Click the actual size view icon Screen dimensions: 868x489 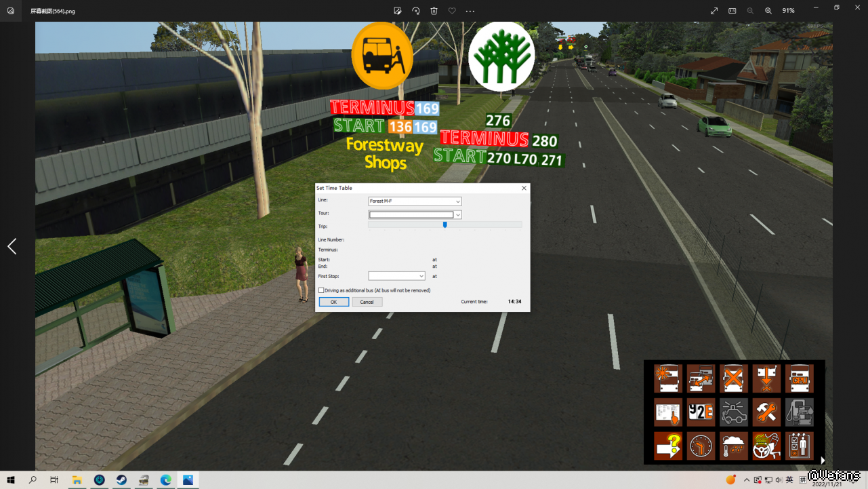pyautogui.click(x=732, y=11)
